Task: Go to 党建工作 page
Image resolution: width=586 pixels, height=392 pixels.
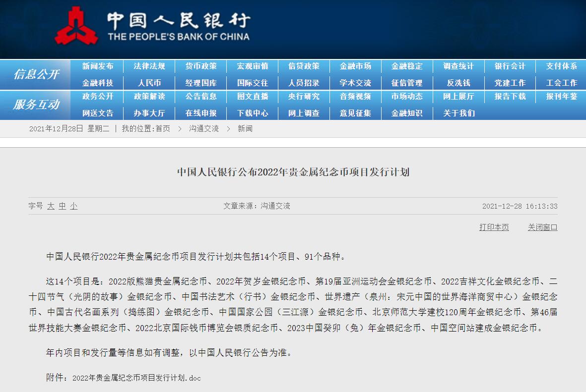Action: (510, 83)
